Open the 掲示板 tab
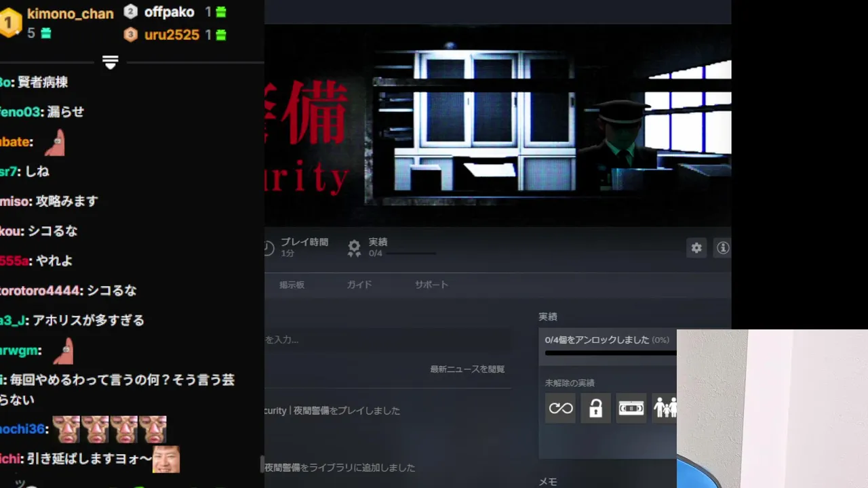 point(292,285)
